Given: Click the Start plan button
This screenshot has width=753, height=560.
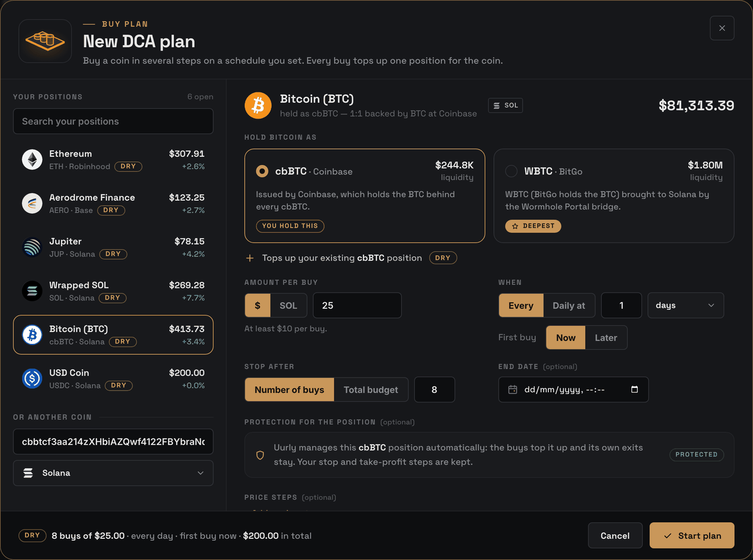Looking at the screenshot, I should [692, 536].
